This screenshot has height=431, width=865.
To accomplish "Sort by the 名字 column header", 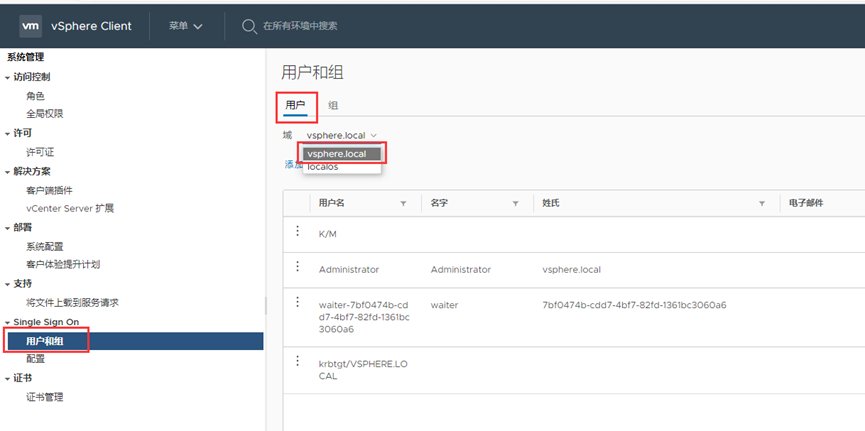I will click(x=439, y=203).
